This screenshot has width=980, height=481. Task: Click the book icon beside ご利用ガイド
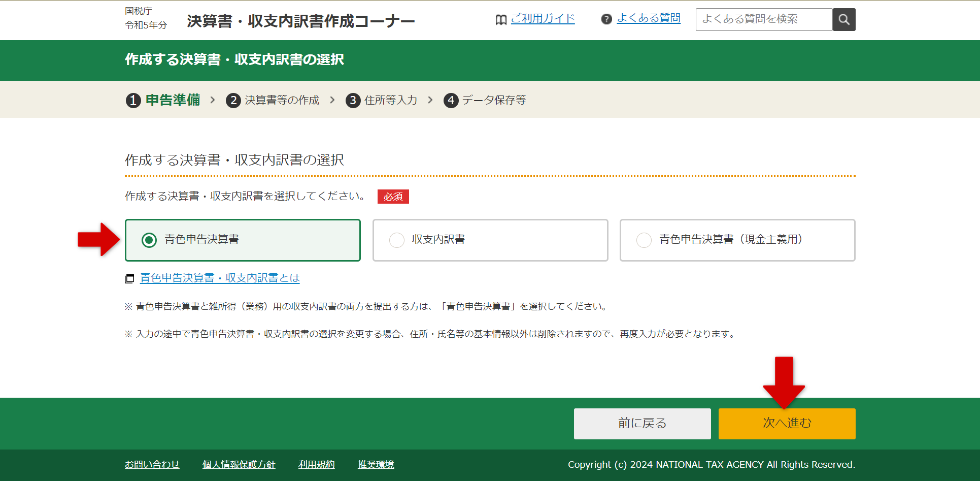(x=500, y=19)
